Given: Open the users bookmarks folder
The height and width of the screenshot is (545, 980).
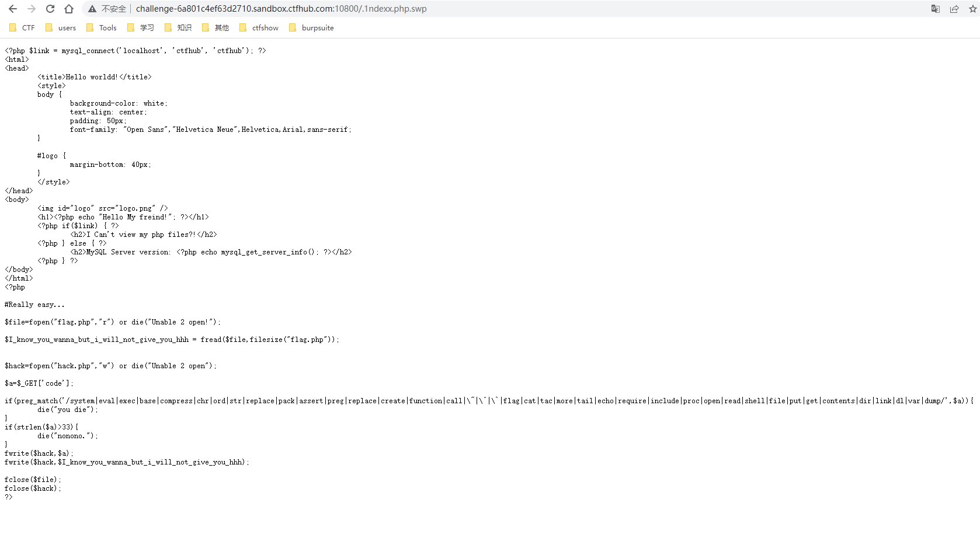Looking at the screenshot, I should pyautogui.click(x=61, y=27).
